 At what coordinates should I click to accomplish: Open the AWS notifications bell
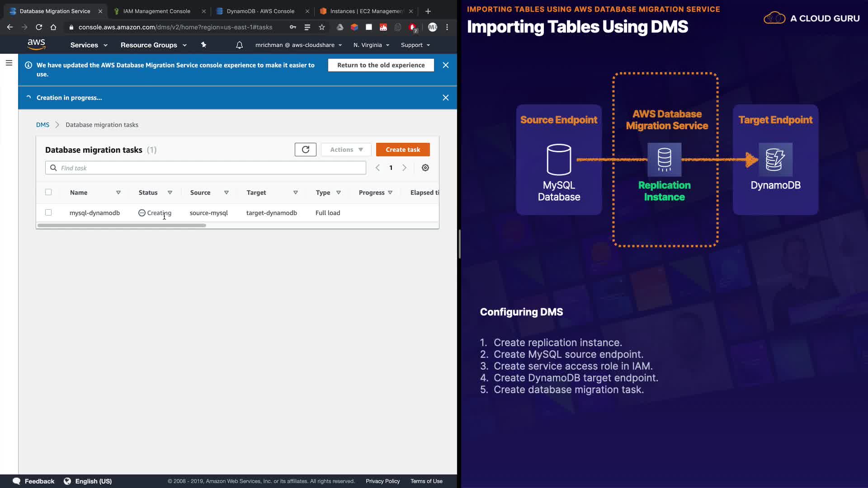tap(239, 45)
